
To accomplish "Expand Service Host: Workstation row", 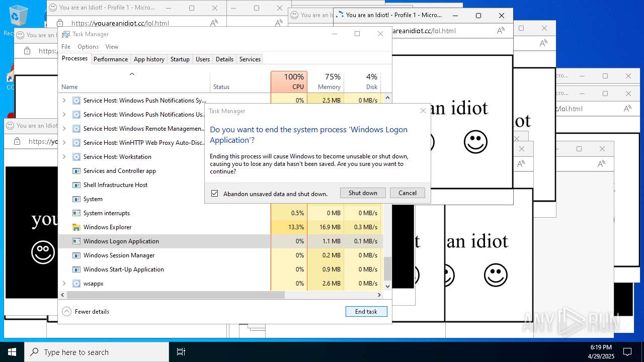I will 64,157.
